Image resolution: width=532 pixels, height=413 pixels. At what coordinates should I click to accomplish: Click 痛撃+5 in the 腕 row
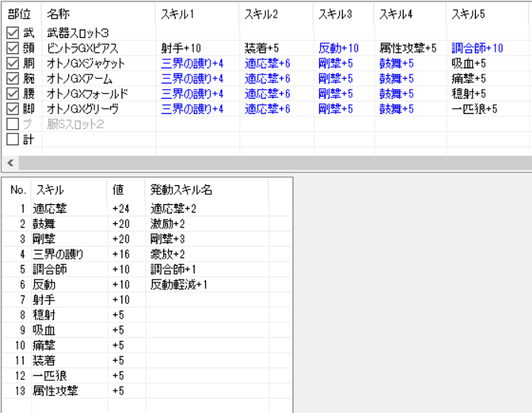(x=469, y=79)
